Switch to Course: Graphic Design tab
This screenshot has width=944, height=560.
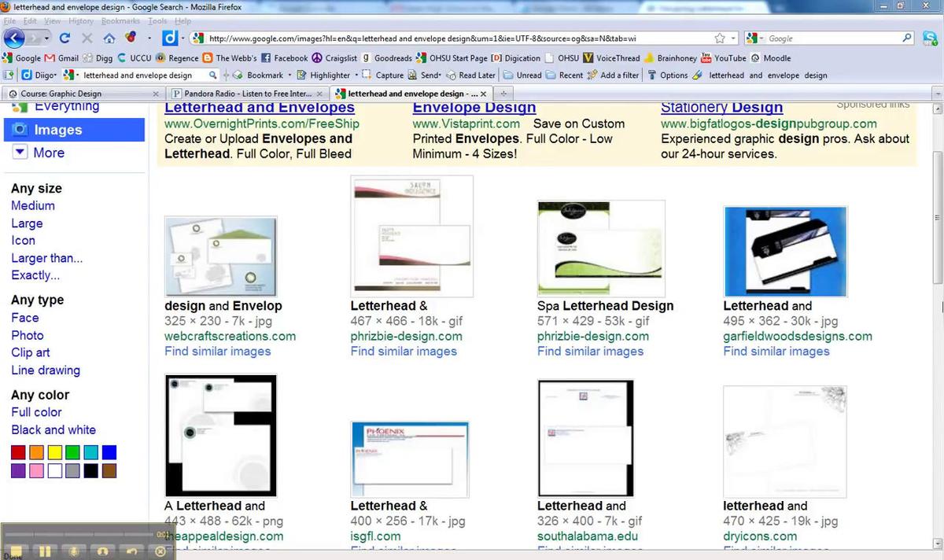pyautogui.click(x=82, y=94)
